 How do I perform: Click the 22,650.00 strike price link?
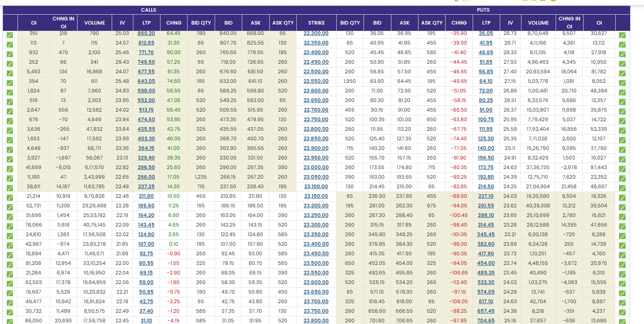click(x=316, y=100)
